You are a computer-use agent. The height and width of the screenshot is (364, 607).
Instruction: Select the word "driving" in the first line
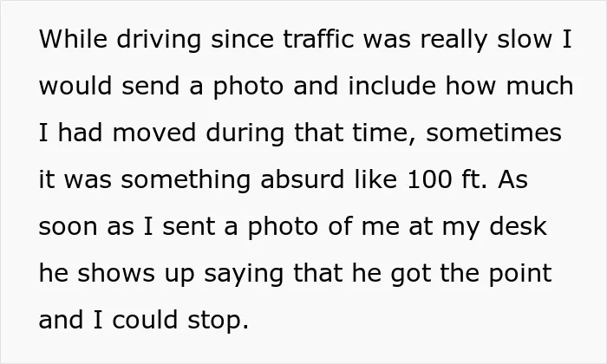159,41
